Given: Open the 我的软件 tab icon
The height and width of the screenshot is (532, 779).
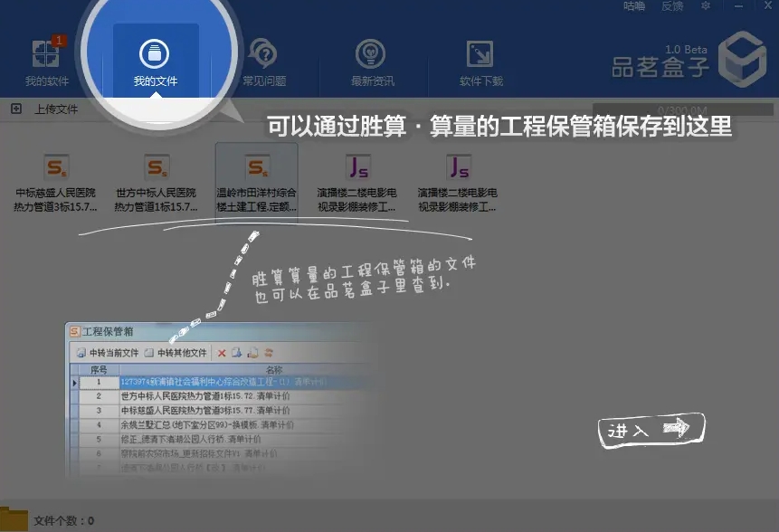Looking at the screenshot, I should point(46,54).
